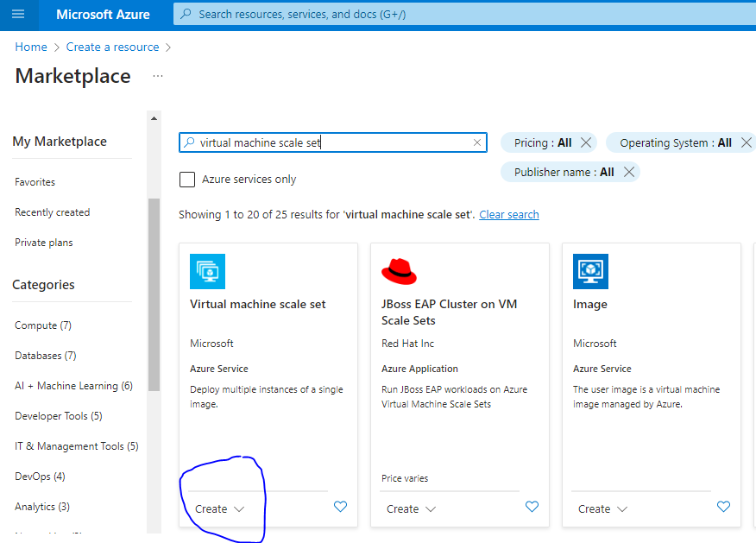Enable the Azure services only checkbox
The height and width of the screenshot is (543, 756).
[x=187, y=180]
